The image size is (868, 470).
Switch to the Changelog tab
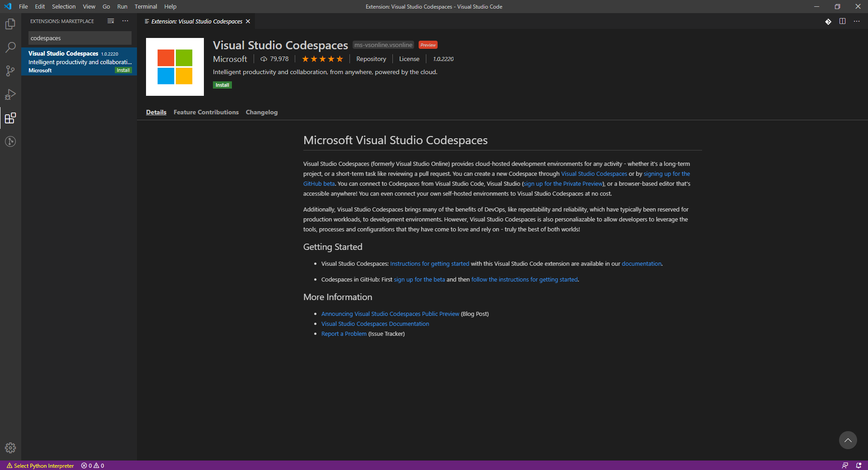click(x=262, y=112)
